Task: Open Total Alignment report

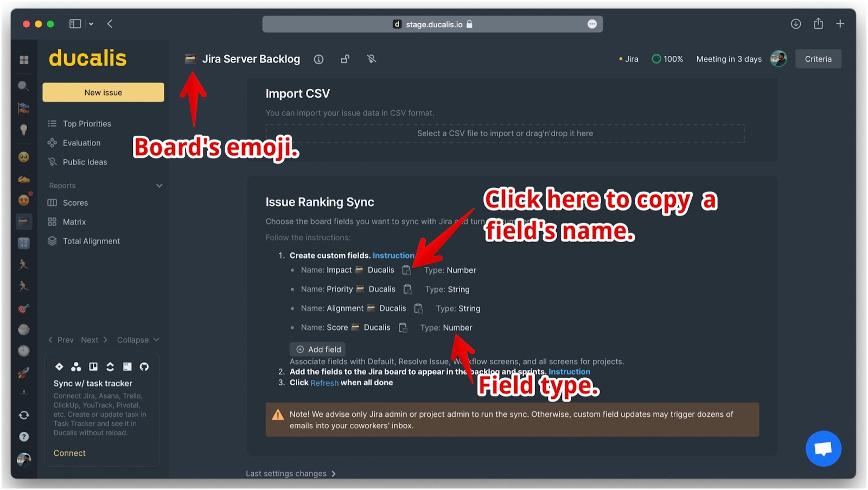Action: [91, 241]
